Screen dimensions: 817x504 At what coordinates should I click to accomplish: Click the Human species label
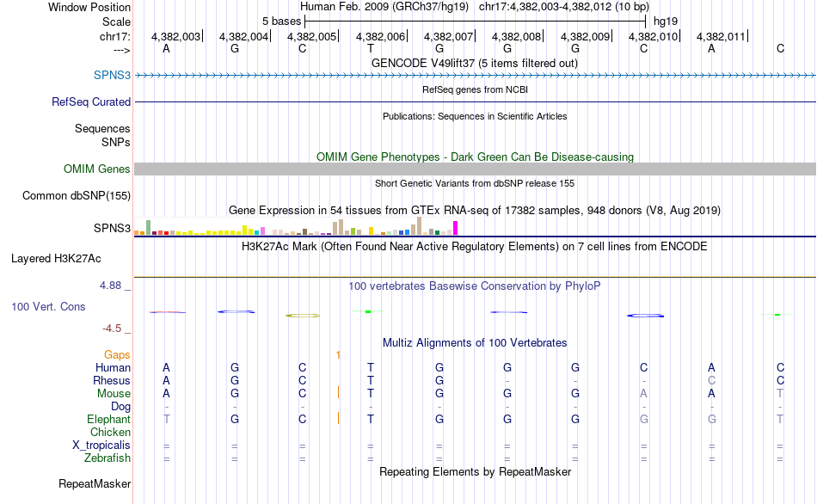113,368
